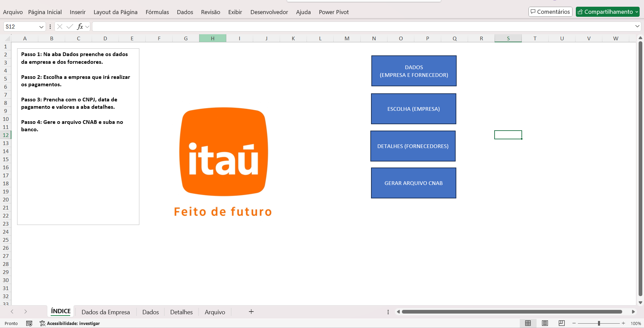The width and height of the screenshot is (644, 328).
Task: Open the Name Box dropdown
Action: [x=41, y=26]
